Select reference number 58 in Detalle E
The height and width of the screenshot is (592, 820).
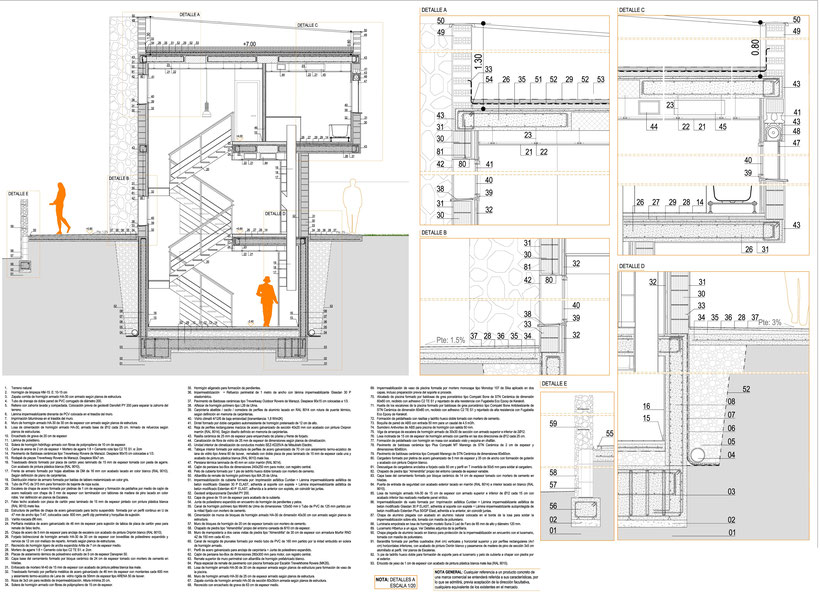tap(553, 472)
